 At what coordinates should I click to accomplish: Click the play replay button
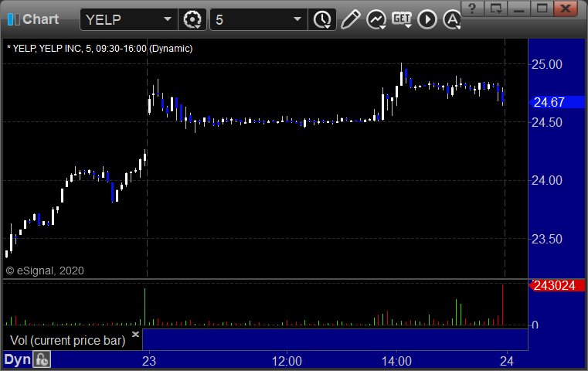(427, 19)
